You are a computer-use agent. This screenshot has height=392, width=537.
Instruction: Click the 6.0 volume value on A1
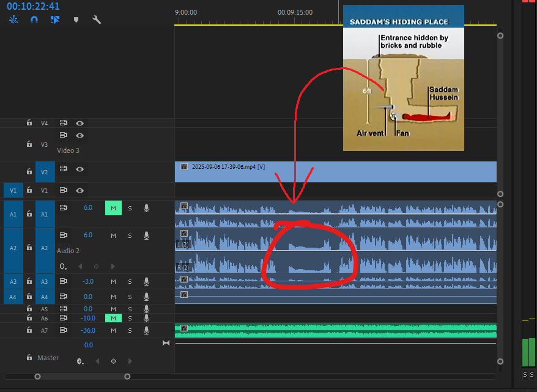[x=87, y=207]
